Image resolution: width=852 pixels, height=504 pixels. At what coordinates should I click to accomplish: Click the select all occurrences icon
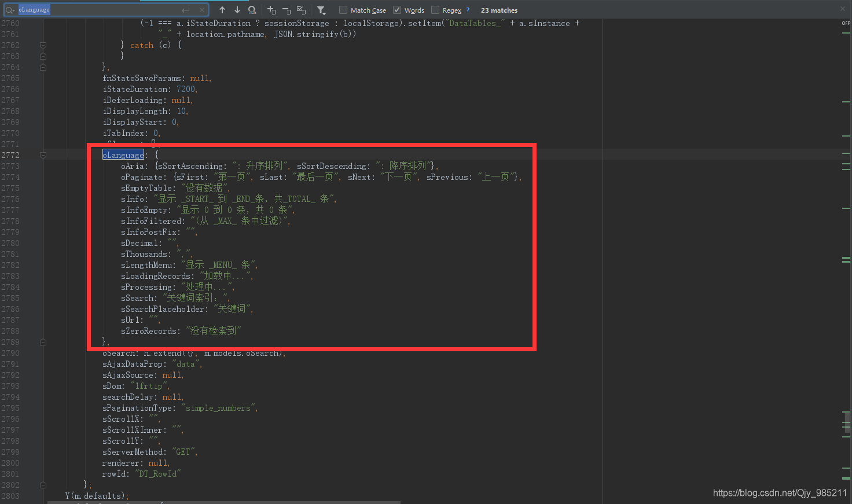point(301,10)
